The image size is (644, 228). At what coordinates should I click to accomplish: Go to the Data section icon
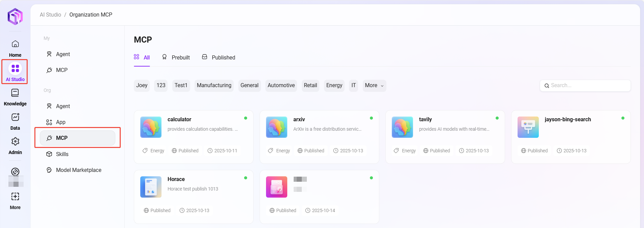click(15, 117)
